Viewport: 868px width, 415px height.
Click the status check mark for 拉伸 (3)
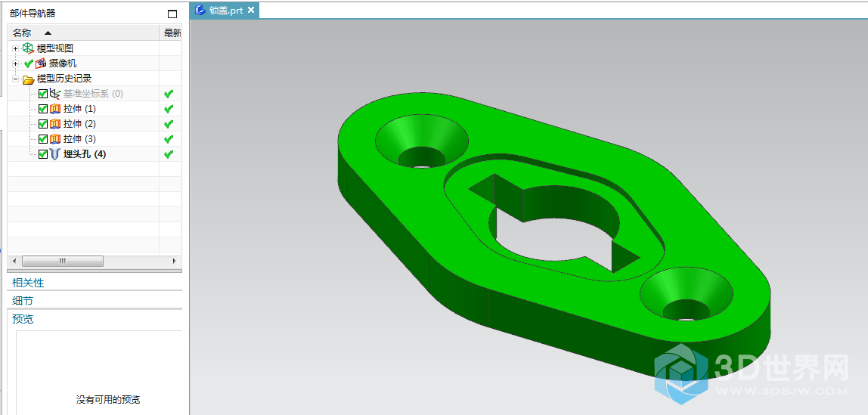point(169,139)
